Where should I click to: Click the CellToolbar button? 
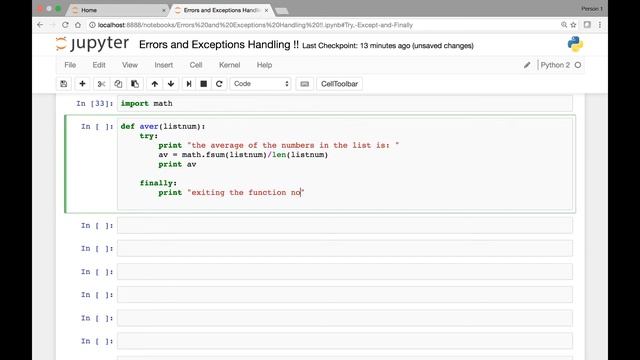click(339, 84)
